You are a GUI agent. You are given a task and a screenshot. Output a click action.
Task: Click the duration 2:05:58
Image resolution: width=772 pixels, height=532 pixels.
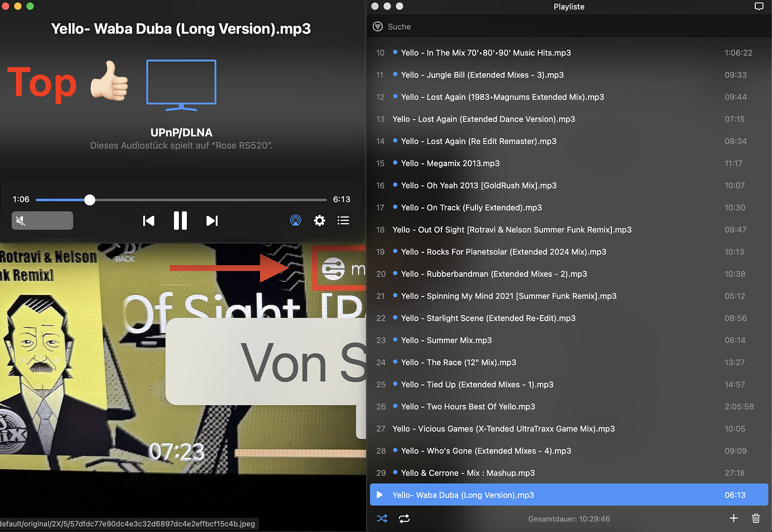[x=739, y=407]
